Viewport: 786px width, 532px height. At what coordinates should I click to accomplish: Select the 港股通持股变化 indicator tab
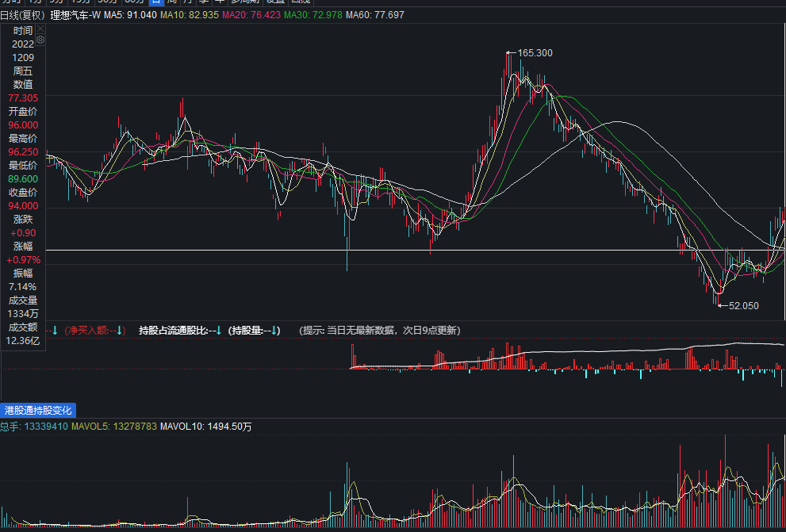pos(38,410)
